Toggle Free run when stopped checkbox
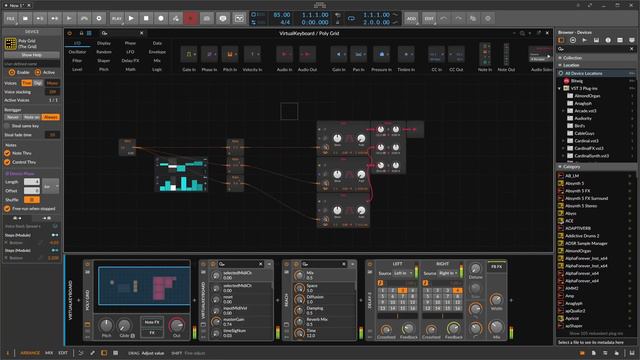This screenshot has height=360, width=640. [7, 209]
